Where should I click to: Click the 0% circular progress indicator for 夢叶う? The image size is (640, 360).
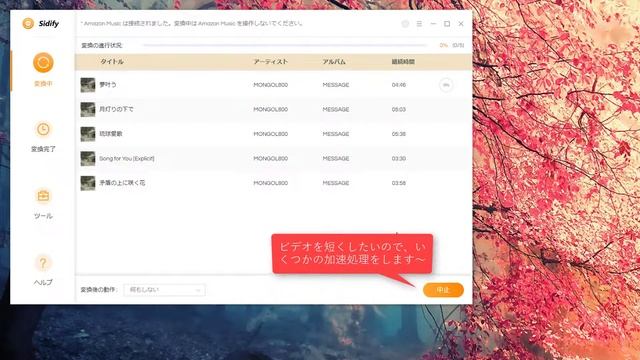click(x=446, y=85)
